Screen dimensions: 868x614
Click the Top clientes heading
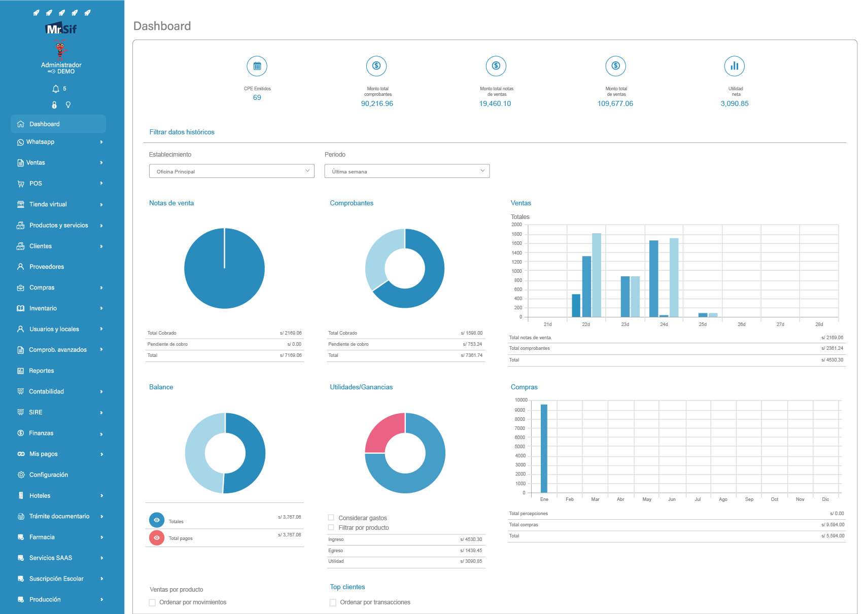tap(348, 587)
